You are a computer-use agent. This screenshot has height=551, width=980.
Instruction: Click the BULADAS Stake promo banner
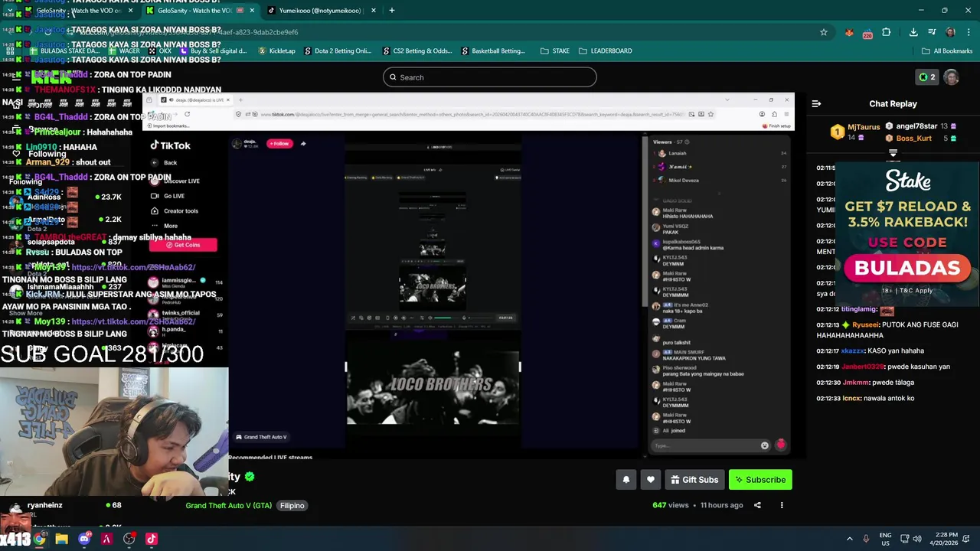907,234
